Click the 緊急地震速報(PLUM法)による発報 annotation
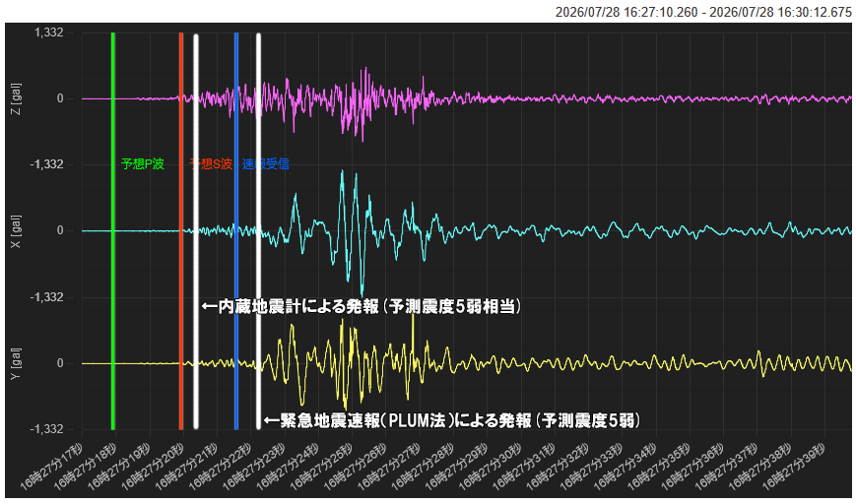The image size is (856, 504). 451,420
